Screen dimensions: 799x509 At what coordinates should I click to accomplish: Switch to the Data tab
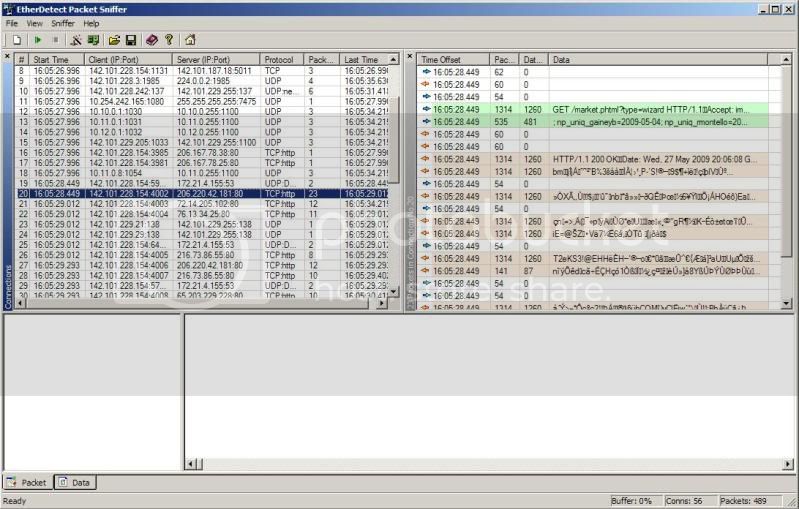click(x=74, y=483)
